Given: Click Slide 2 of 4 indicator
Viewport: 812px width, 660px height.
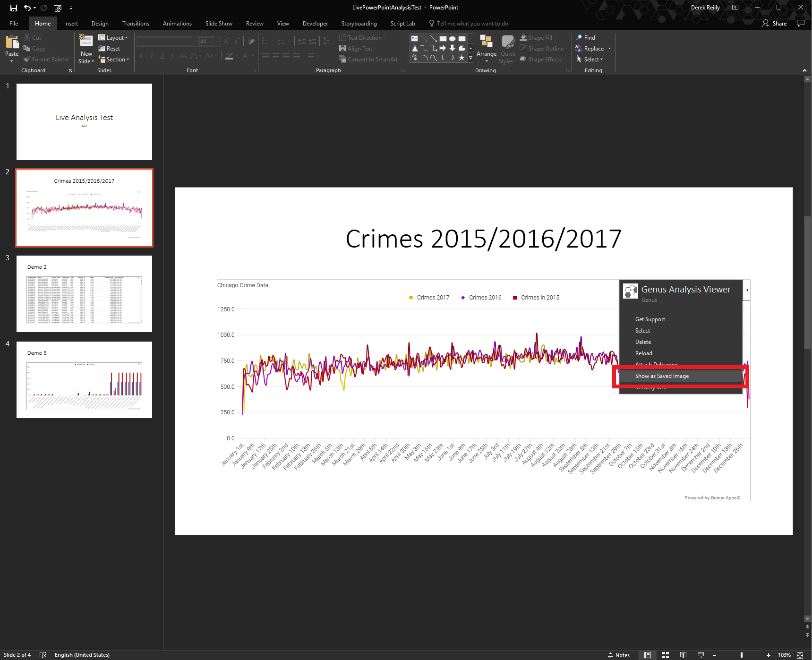Looking at the screenshot, I should tap(17, 655).
